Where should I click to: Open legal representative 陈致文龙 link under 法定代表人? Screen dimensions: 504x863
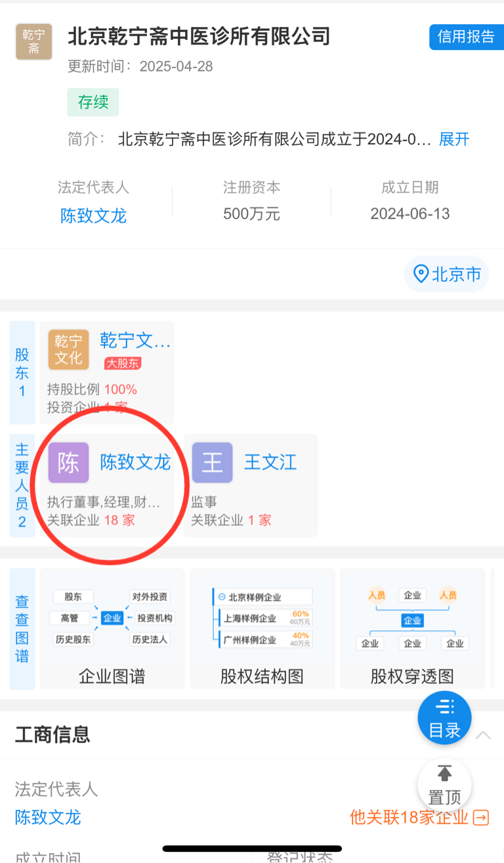(93, 215)
